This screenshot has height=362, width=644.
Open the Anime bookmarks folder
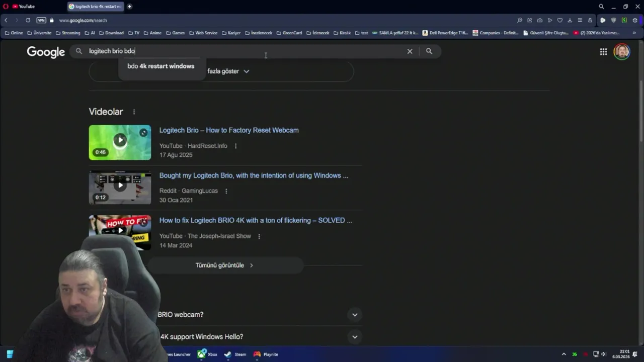pyautogui.click(x=152, y=33)
